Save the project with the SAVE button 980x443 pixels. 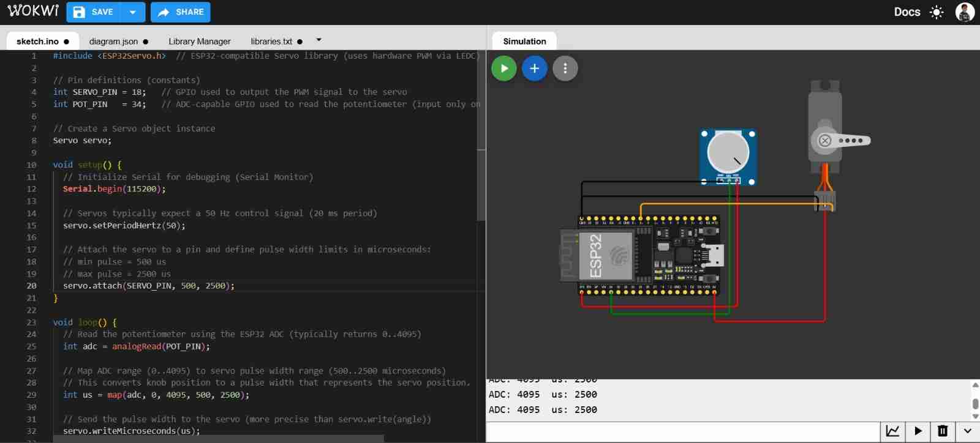[x=93, y=12]
